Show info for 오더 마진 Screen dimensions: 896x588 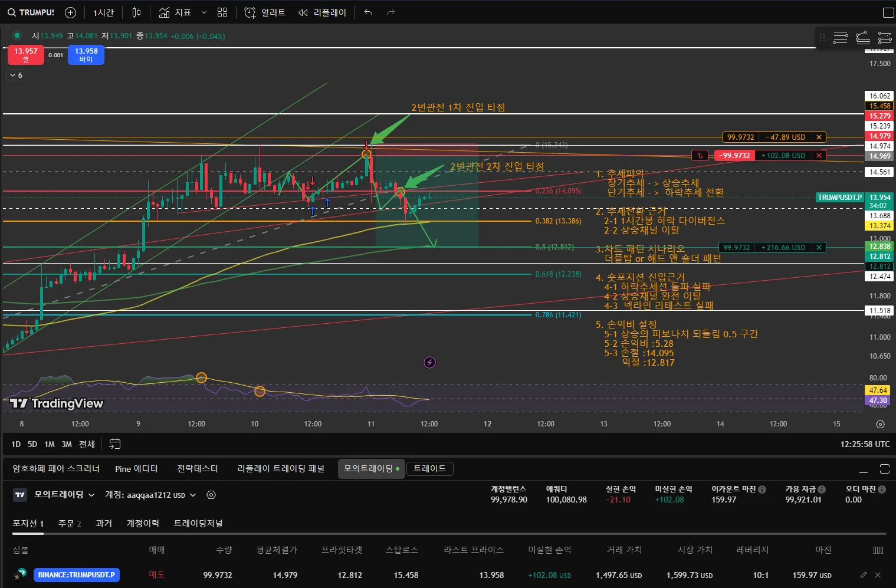[x=882, y=490]
